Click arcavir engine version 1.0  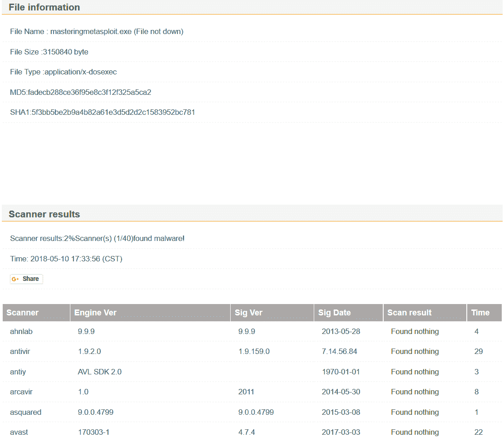pyautogui.click(x=83, y=392)
